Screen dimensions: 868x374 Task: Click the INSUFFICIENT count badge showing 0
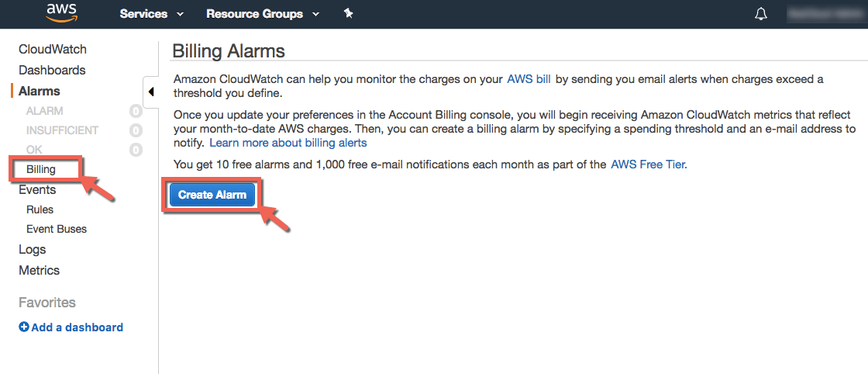pos(136,130)
